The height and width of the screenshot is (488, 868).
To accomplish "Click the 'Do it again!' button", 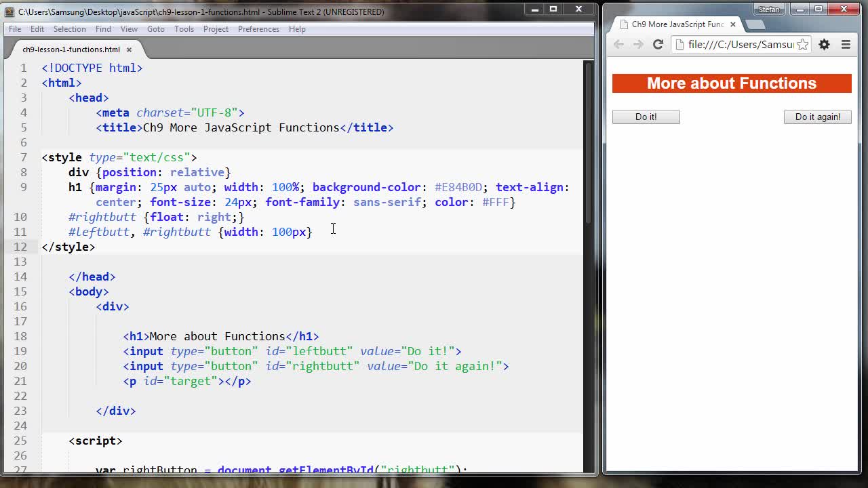I will [x=818, y=117].
